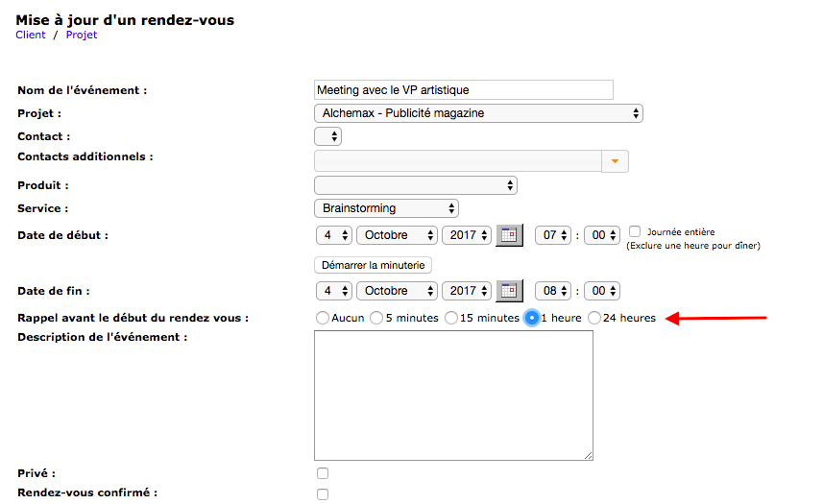The height and width of the screenshot is (504, 823).
Task: Go to the Client breadcrumb link
Action: 31,36
